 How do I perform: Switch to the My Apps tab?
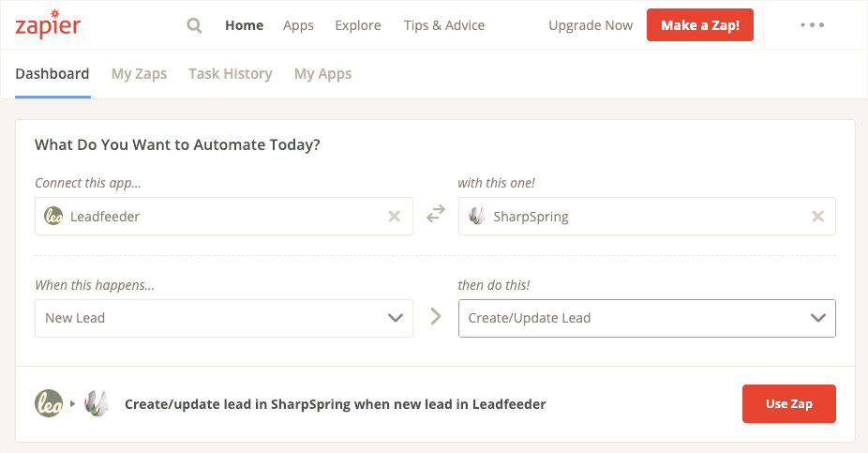point(322,74)
